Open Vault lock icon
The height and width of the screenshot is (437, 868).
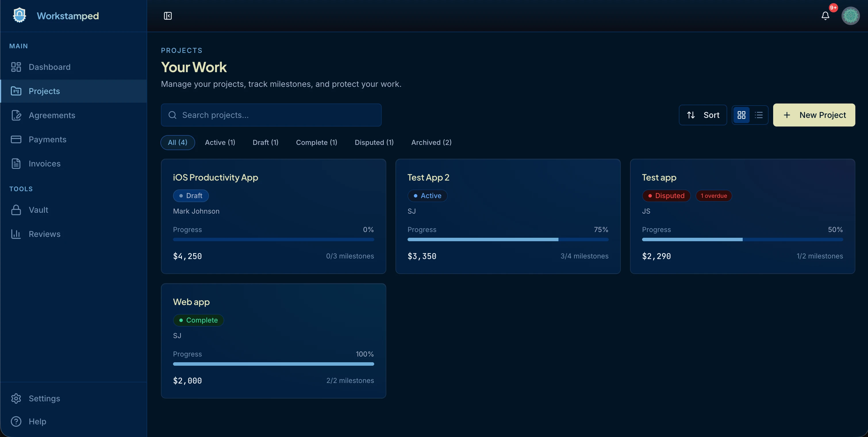pyautogui.click(x=16, y=210)
